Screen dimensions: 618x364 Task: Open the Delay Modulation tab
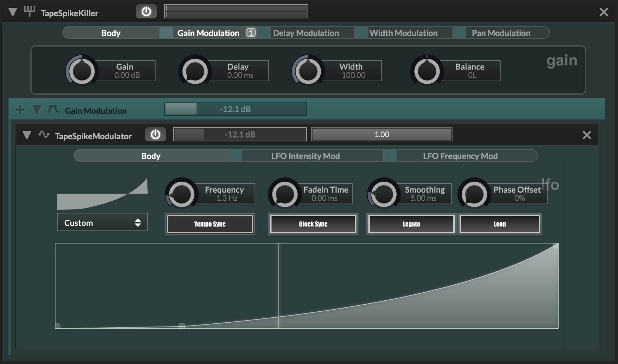point(306,33)
